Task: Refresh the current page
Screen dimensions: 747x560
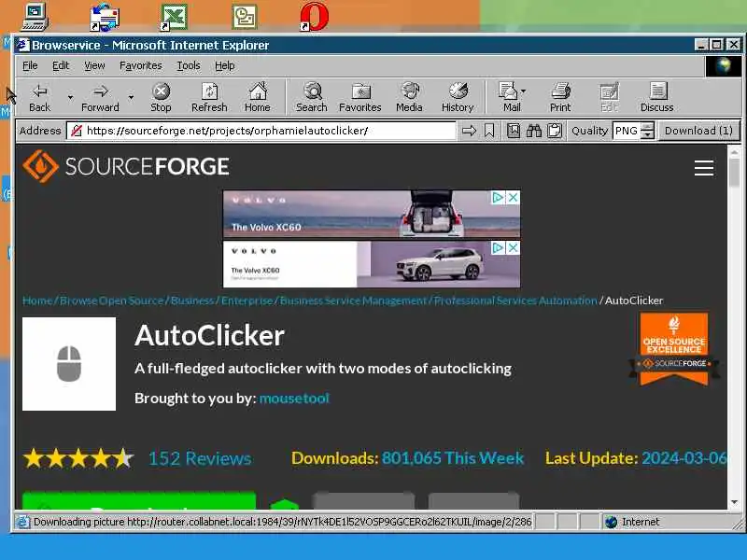Action: (209, 98)
